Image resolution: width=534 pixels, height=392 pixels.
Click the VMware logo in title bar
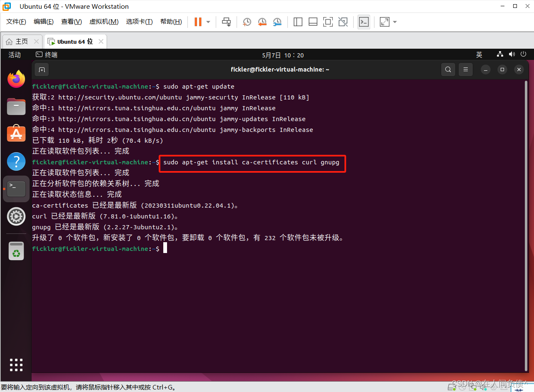tap(7, 6)
